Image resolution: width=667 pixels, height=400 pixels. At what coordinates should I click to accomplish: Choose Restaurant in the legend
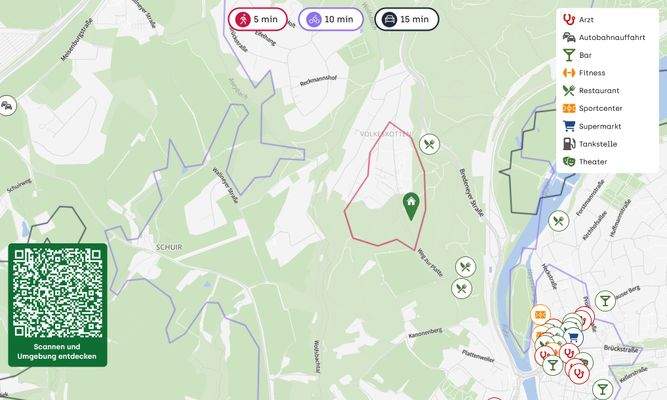tap(591, 91)
